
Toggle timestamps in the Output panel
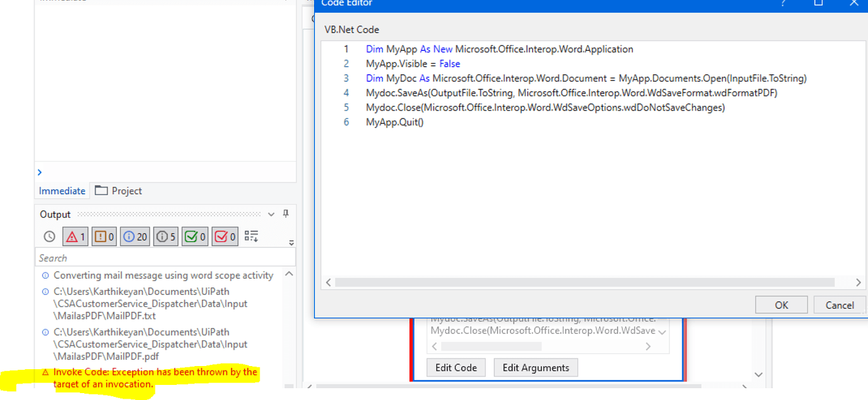pos(48,236)
